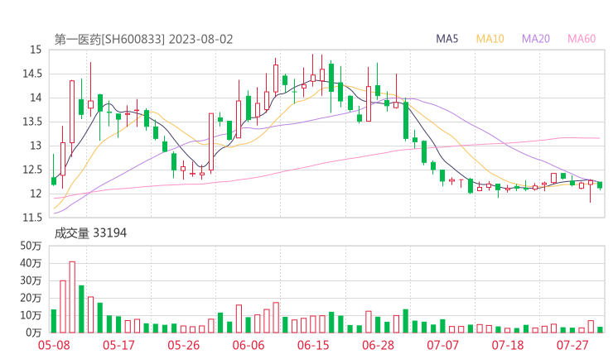Screen dimensions: 613x364
Task: Click the price axis label 12.5
Action: point(32,170)
